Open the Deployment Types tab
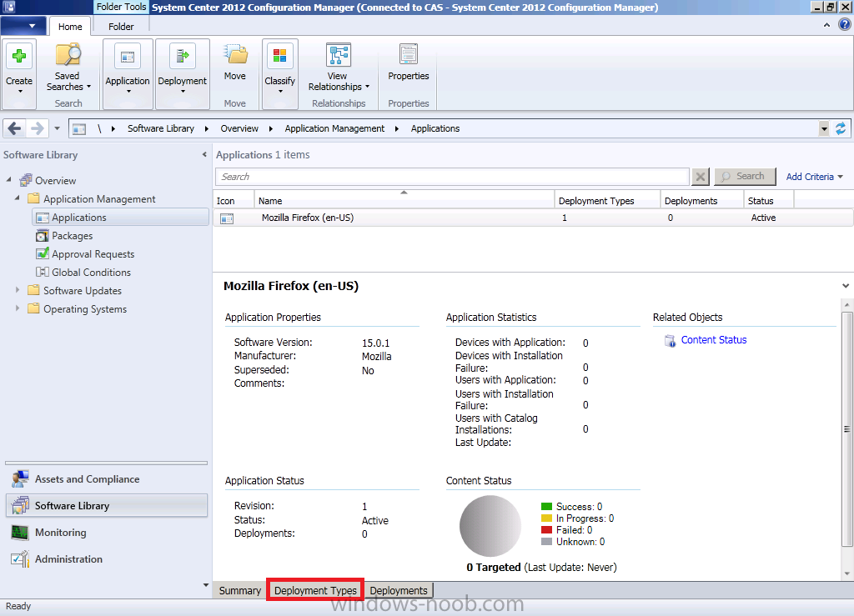854x616 pixels. 315,590
